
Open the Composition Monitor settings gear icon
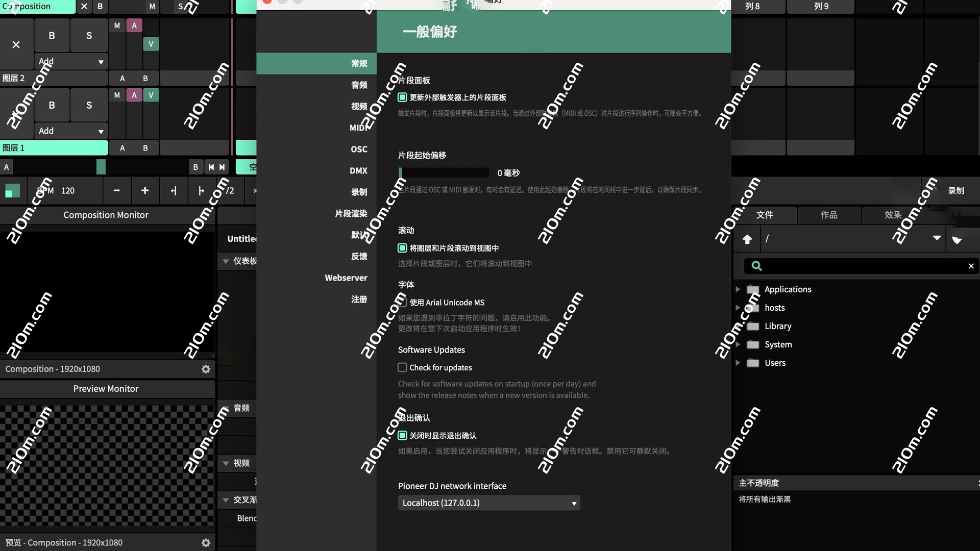(206, 369)
